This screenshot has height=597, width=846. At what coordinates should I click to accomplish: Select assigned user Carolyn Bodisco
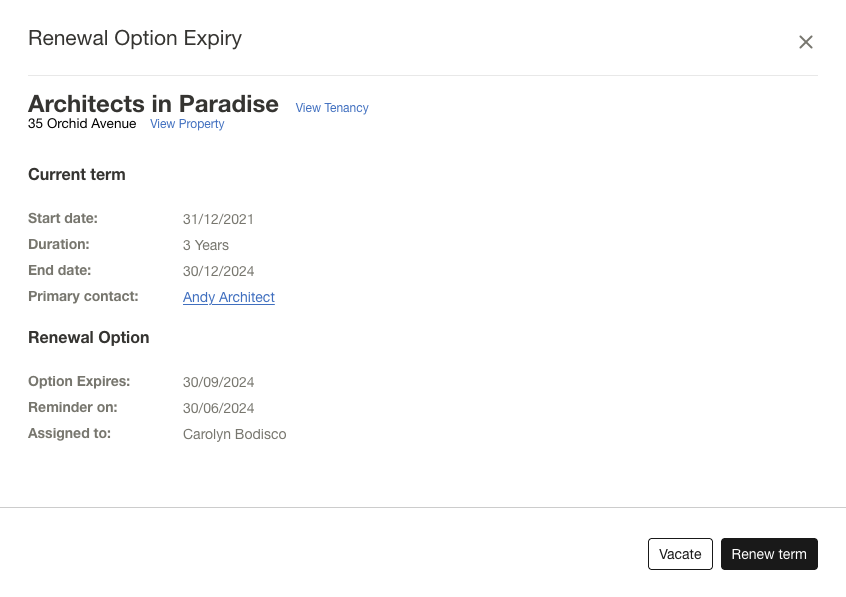pyautogui.click(x=234, y=434)
